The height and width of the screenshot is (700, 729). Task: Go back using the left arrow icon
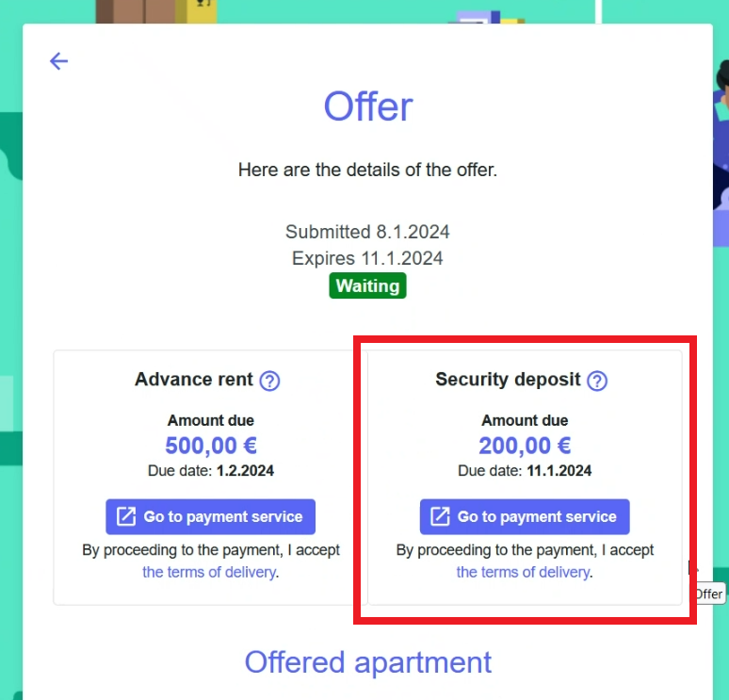tap(58, 61)
